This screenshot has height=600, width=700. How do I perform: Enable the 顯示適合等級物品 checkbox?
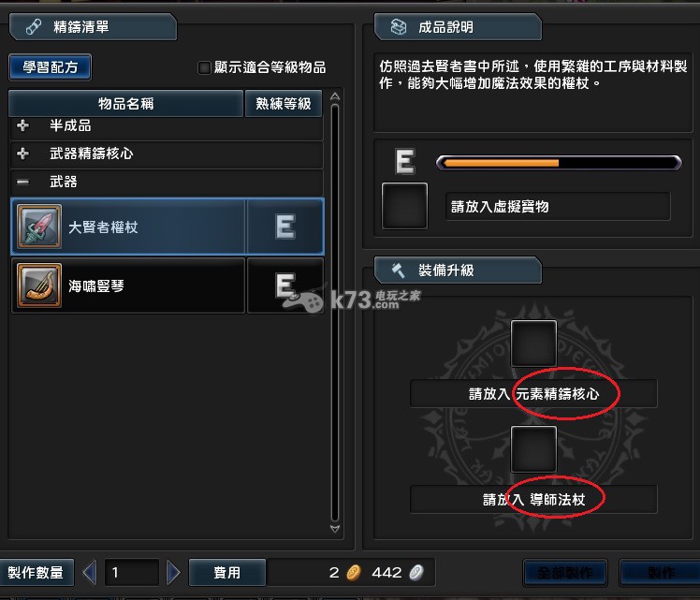[x=204, y=67]
